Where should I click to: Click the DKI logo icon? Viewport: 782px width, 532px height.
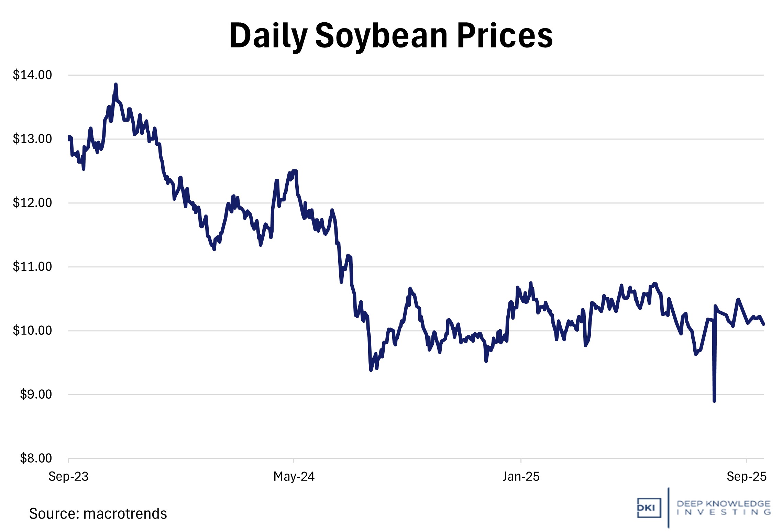tap(649, 508)
